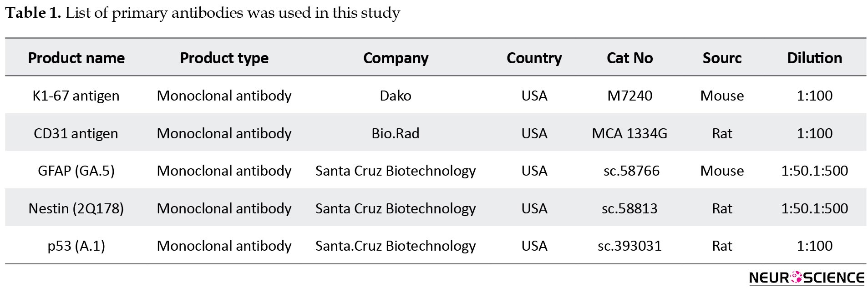
Task: Click catalog number M7240
Action: [x=629, y=96]
